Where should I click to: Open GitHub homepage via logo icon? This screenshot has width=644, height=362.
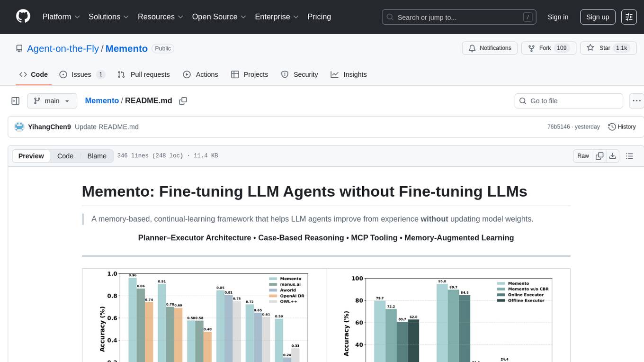click(23, 17)
